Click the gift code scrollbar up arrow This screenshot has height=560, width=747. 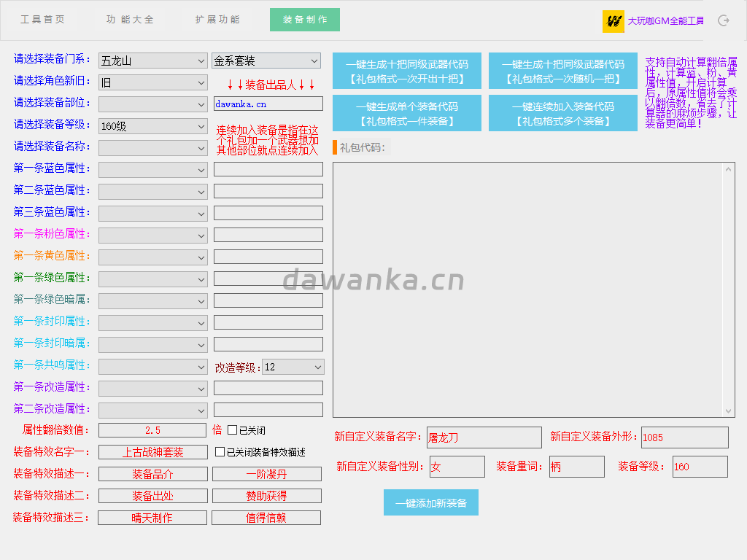pos(729,169)
